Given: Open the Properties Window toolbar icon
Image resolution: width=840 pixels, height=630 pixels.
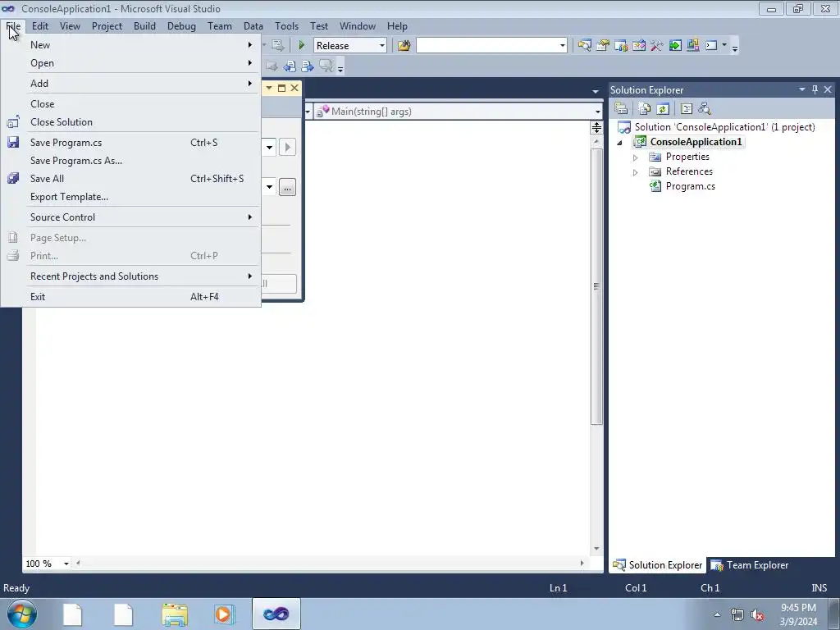Looking at the screenshot, I should pyautogui.click(x=603, y=46).
